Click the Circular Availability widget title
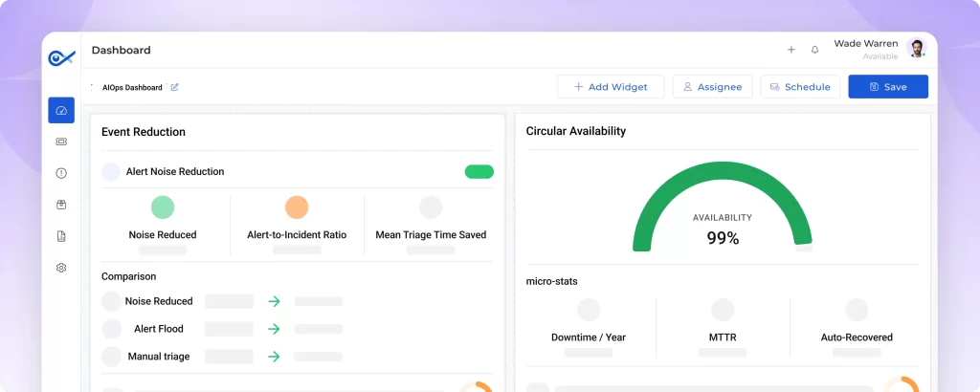 575,131
